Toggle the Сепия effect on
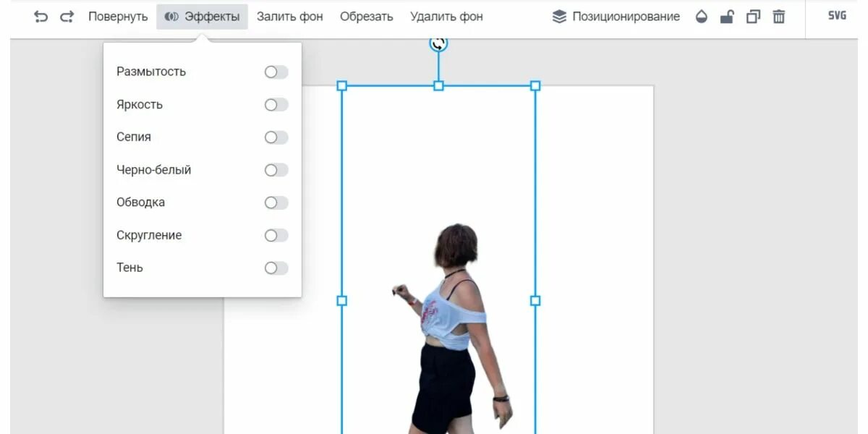 pyautogui.click(x=276, y=137)
